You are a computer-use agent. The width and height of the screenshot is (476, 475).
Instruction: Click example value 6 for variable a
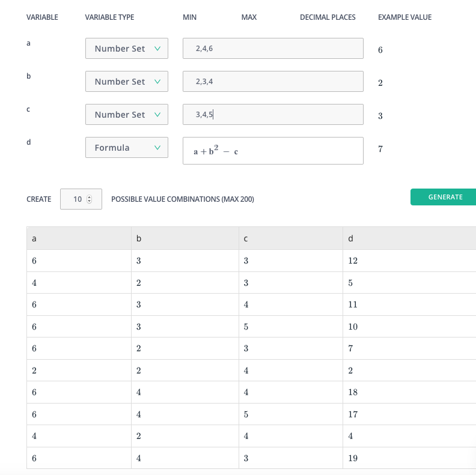coord(380,50)
